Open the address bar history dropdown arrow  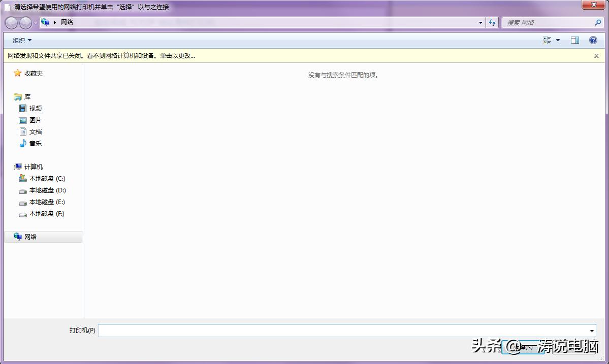[x=479, y=22]
